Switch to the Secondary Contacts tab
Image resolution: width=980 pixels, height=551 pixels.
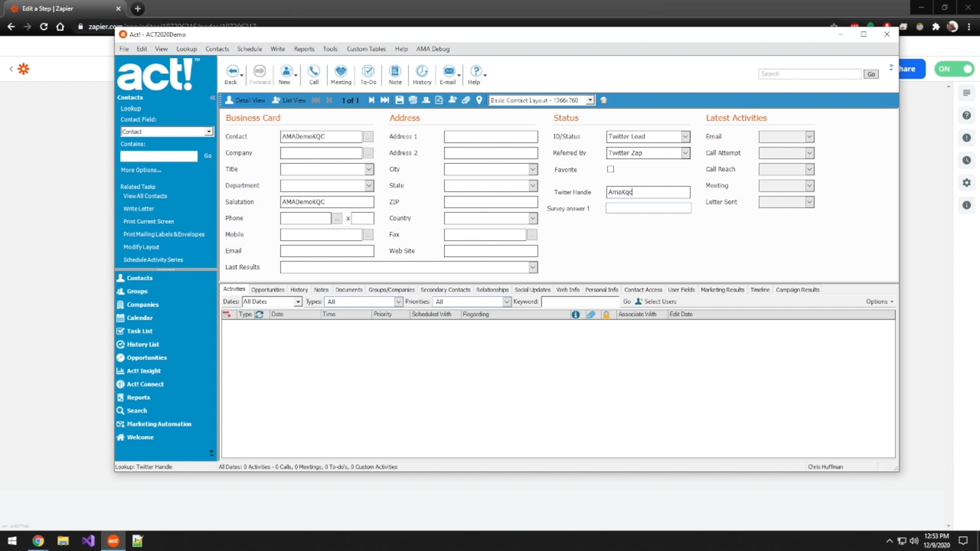445,290
